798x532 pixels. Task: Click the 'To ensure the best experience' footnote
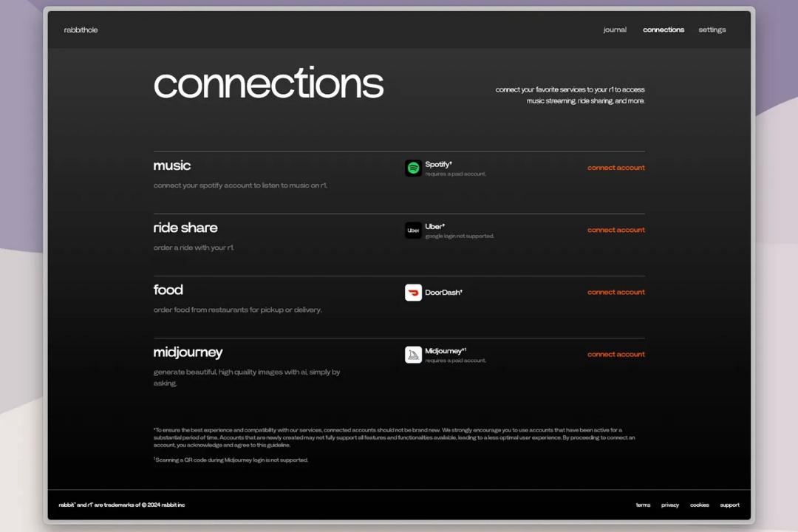pyautogui.click(x=395, y=437)
